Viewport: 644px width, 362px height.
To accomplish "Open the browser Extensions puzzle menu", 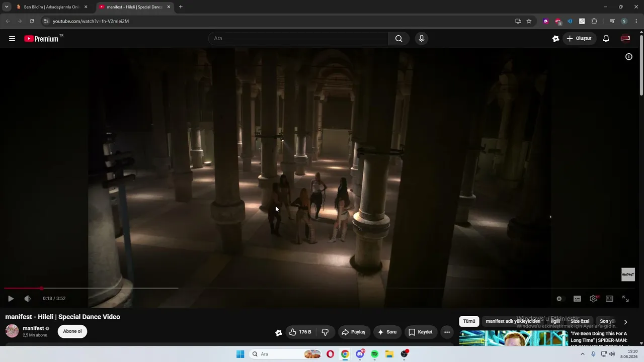I will pyautogui.click(x=594, y=21).
